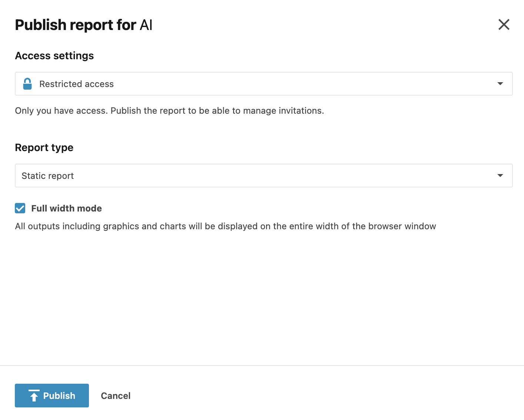Cancel publishing the report

[116, 396]
